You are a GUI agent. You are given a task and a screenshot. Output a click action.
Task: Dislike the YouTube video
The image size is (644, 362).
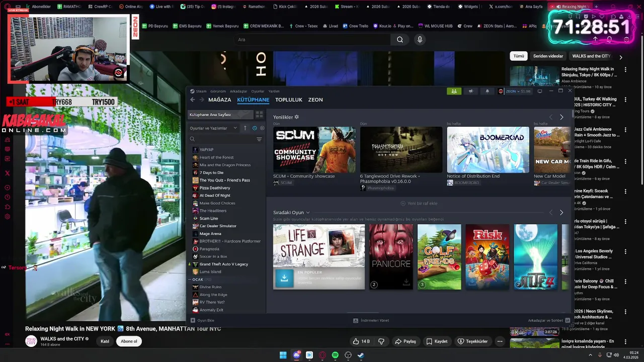pyautogui.click(x=381, y=341)
